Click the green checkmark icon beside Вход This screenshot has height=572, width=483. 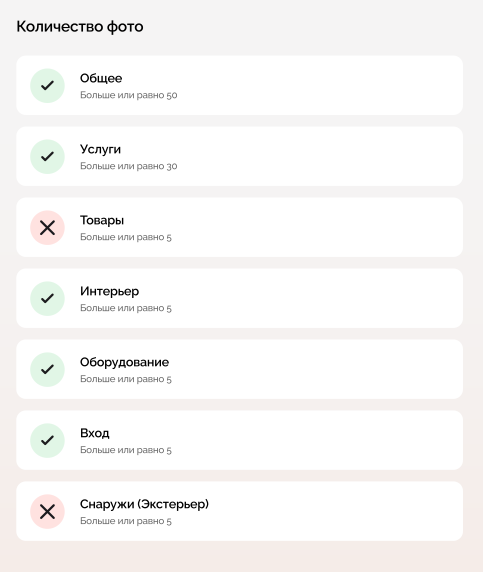point(47,440)
